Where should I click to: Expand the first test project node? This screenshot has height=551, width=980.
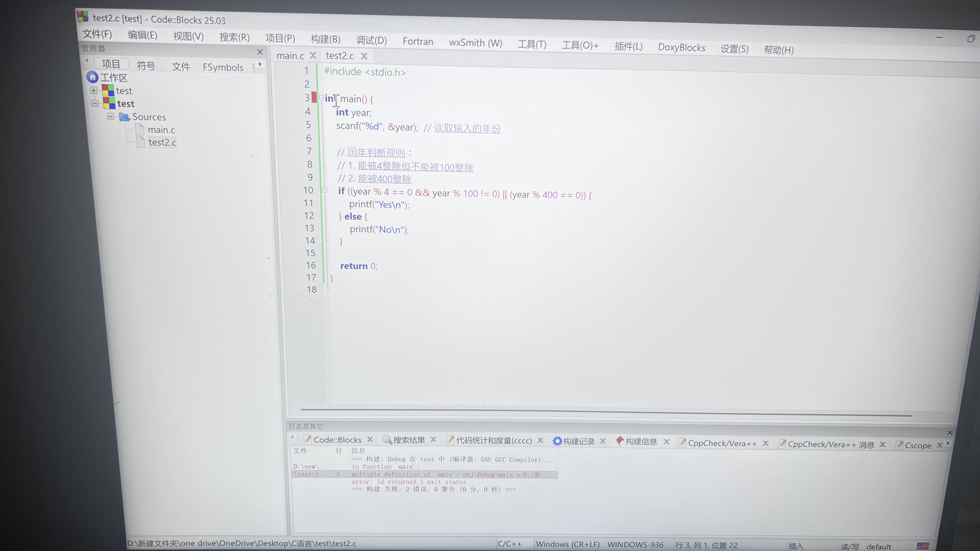click(94, 91)
